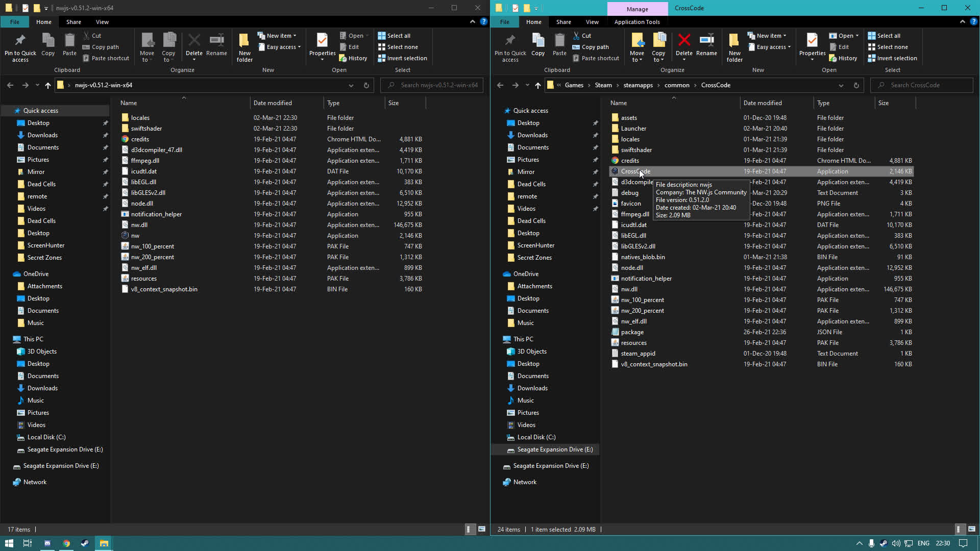Open the address bar history dropdown
The height and width of the screenshot is (551, 980).
(x=841, y=85)
